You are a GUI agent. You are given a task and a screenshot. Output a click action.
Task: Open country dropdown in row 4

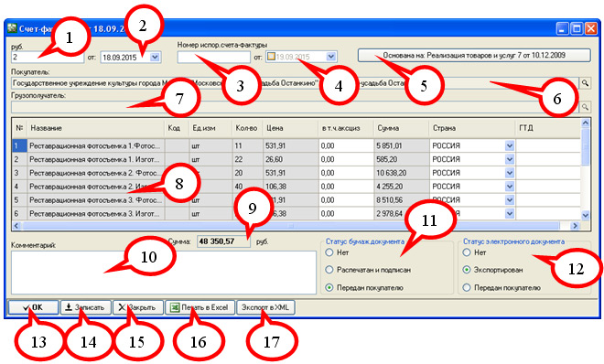pyautogui.click(x=509, y=187)
